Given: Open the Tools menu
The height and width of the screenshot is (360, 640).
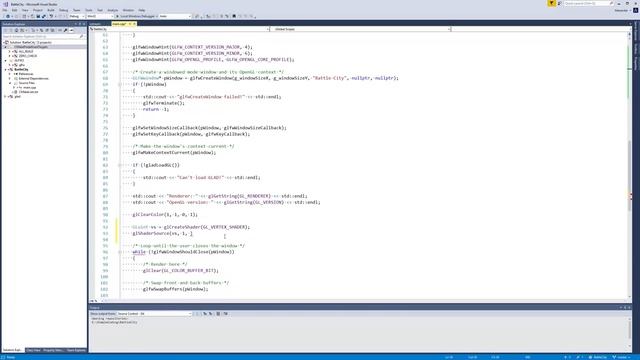Looking at the screenshot, I should [89, 10].
